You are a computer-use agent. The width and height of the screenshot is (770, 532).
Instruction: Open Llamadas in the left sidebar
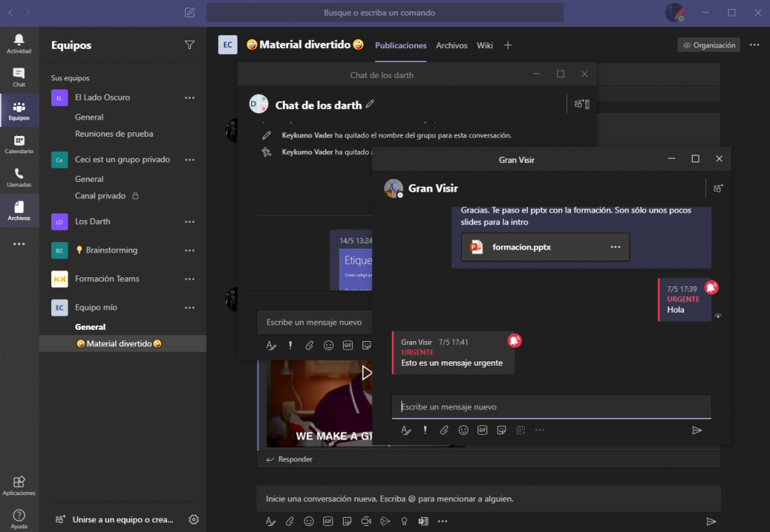click(x=19, y=176)
